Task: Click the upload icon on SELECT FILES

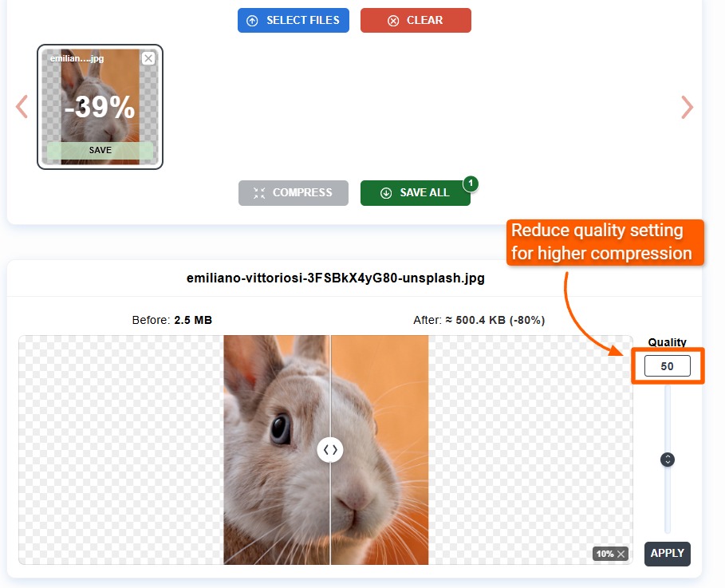Action: pyautogui.click(x=250, y=20)
